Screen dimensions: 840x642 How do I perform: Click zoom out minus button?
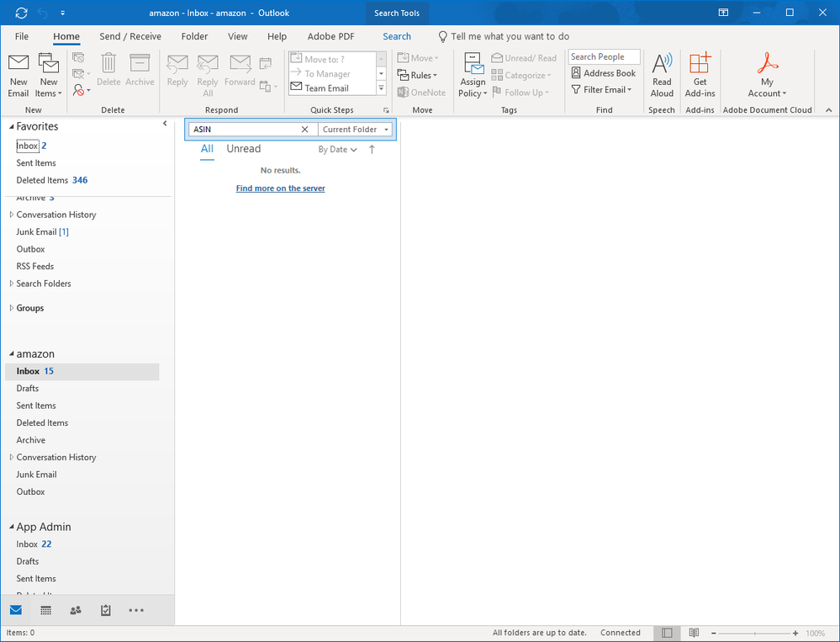[x=714, y=634]
